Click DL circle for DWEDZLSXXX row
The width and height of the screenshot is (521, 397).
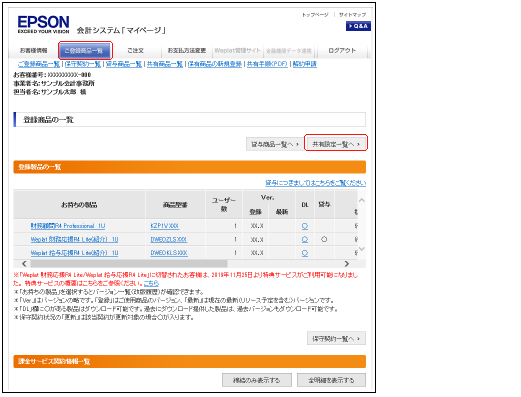coord(305,239)
